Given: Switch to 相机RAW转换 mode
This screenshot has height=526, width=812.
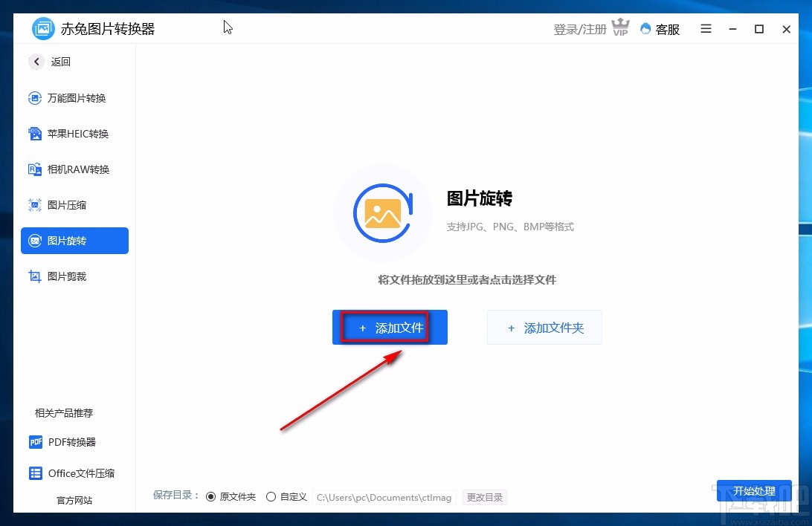Looking at the screenshot, I should 74,169.
